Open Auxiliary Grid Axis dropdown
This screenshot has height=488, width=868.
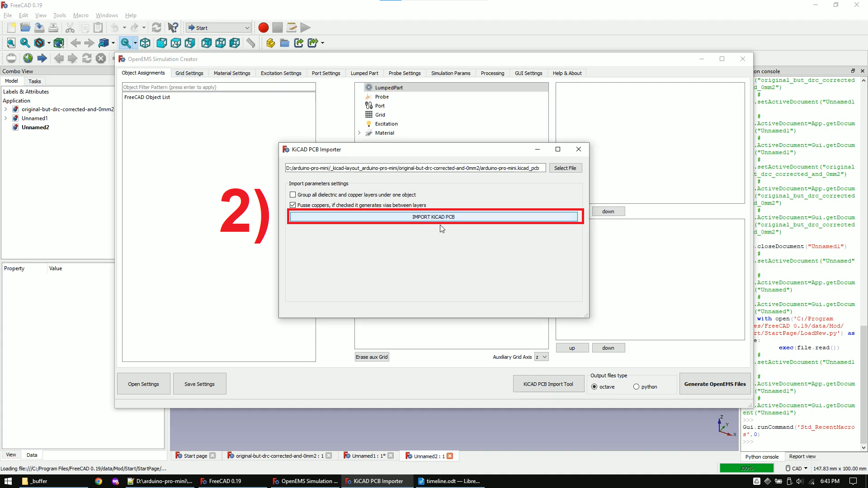pos(541,357)
